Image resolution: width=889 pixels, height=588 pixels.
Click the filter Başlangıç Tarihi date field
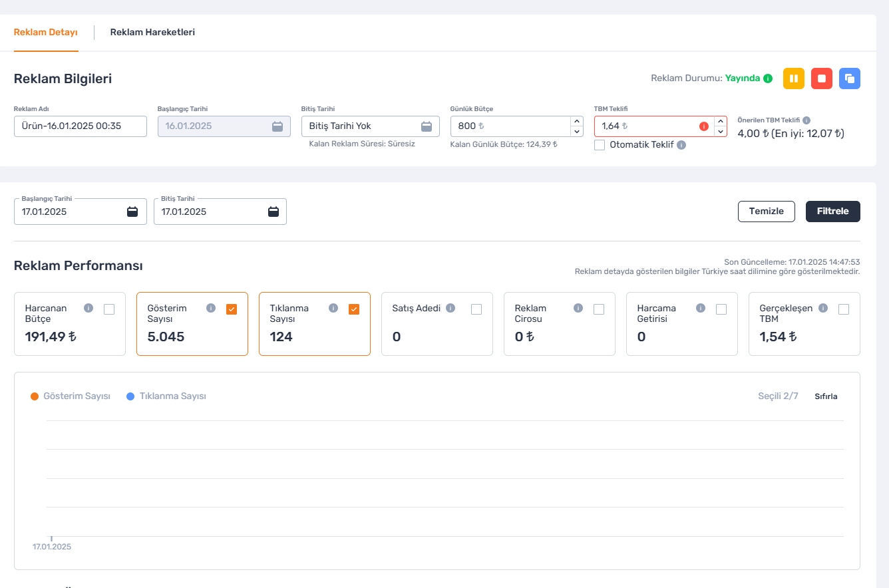tap(81, 212)
